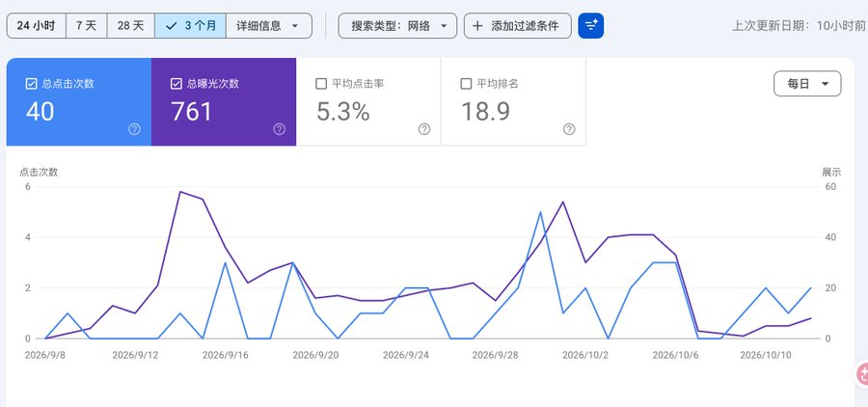Screen dimensions: 868x407
Task: Open the 详细信息 dropdown
Action: [x=269, y=25]
